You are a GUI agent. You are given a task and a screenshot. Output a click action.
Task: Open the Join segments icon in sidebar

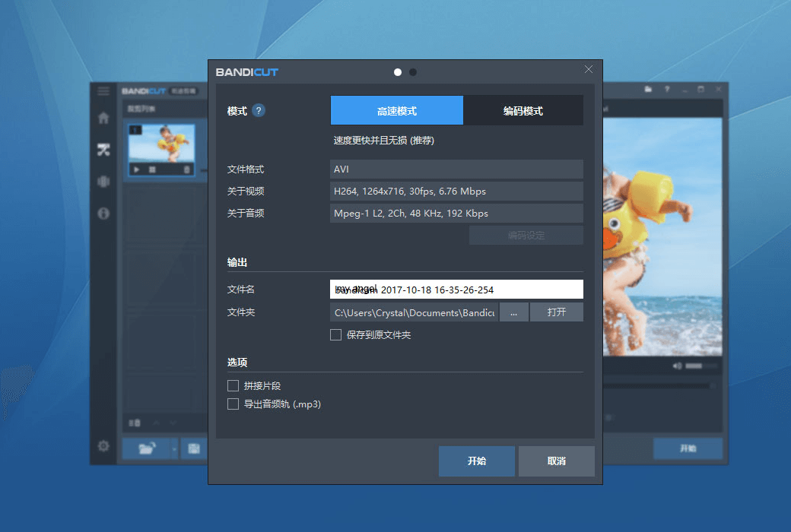[103, 182]
